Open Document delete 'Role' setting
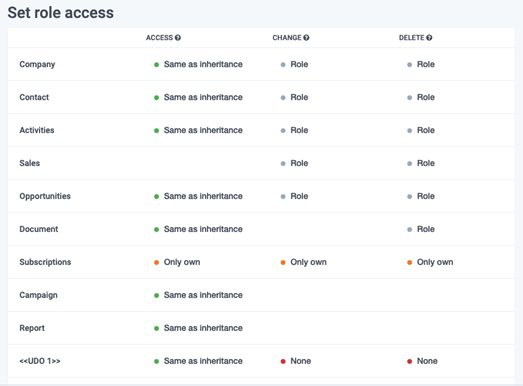 (421, 229)
